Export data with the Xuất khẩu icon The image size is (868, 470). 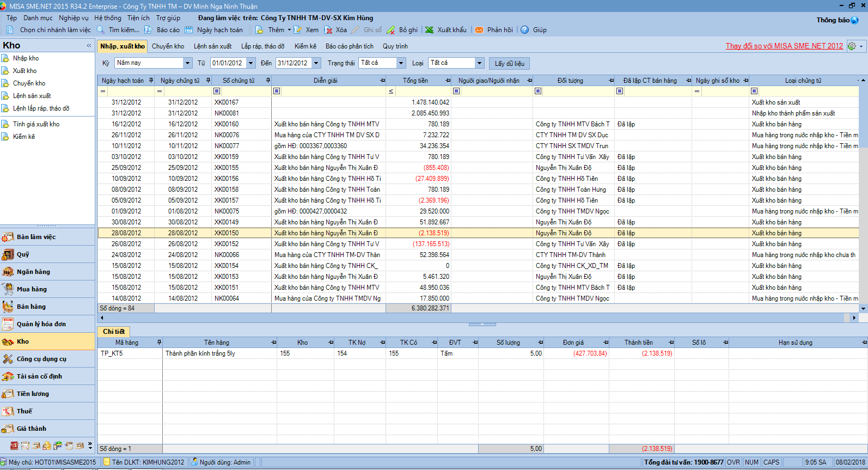[430, 30]
